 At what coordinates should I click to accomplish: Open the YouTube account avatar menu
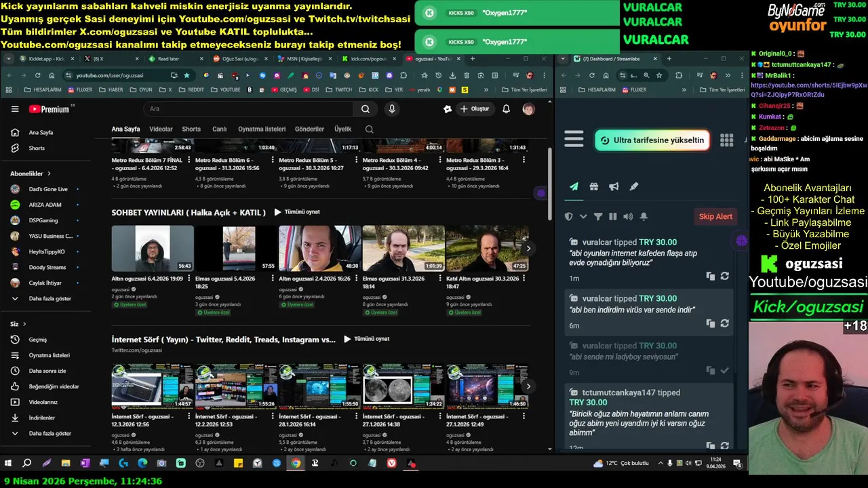pos(528,108)
